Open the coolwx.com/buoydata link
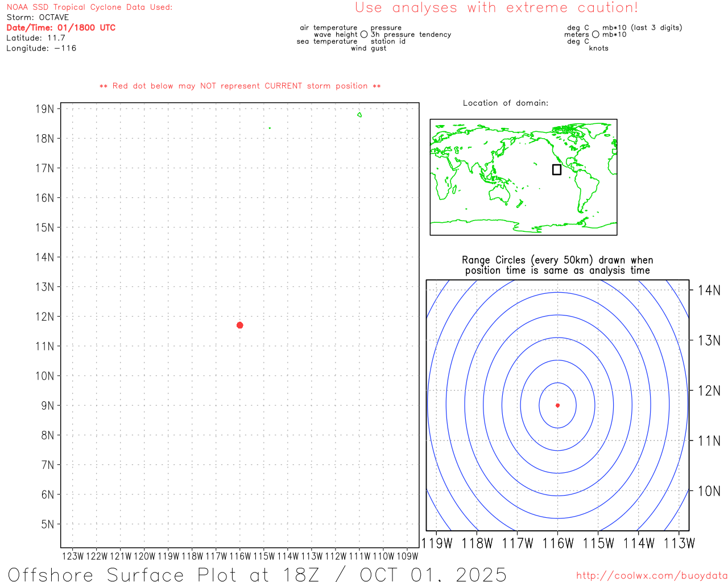 pos(651,576)
